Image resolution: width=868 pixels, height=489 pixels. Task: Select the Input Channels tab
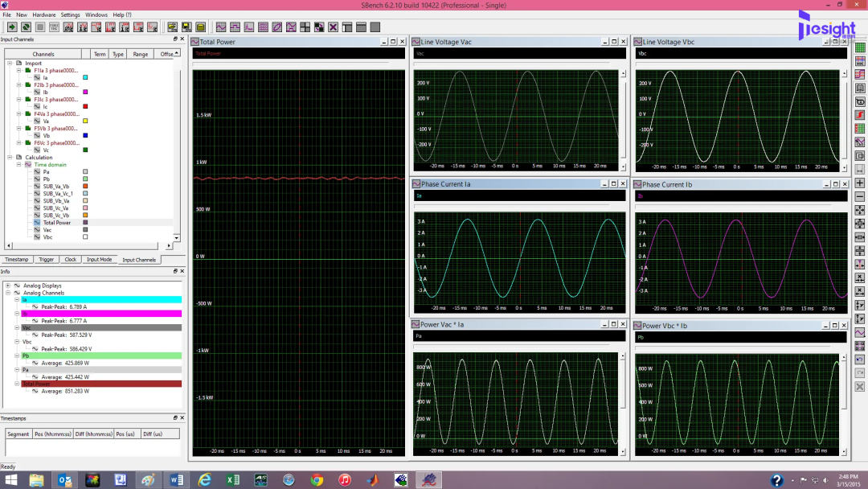[139, 260]
